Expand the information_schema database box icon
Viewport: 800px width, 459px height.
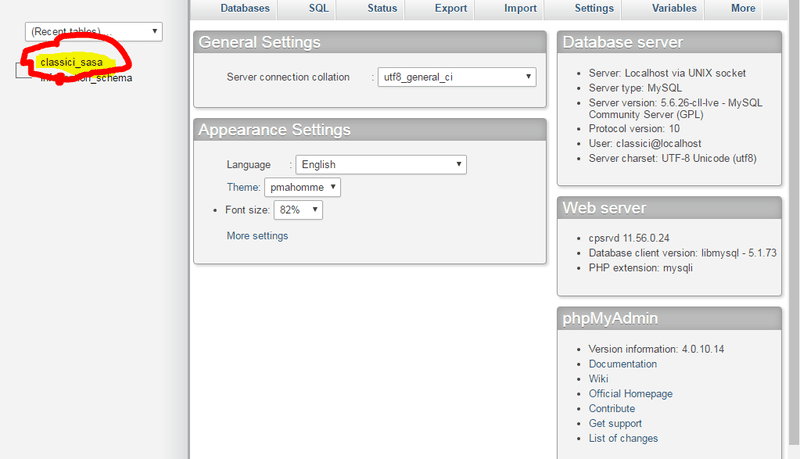[x=24, y=71]
